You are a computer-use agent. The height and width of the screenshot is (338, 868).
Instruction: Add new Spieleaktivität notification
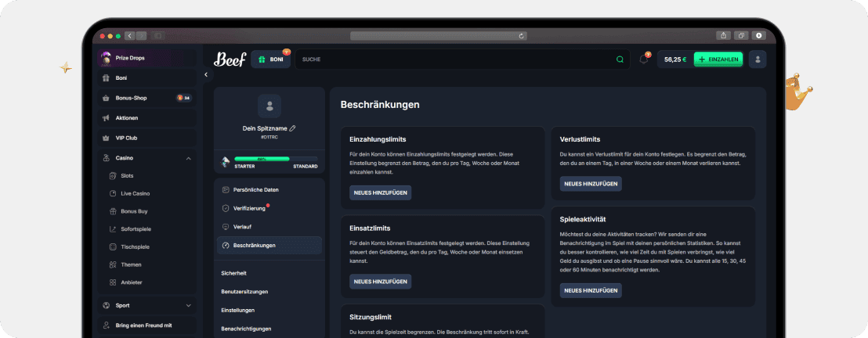point(591,290)
